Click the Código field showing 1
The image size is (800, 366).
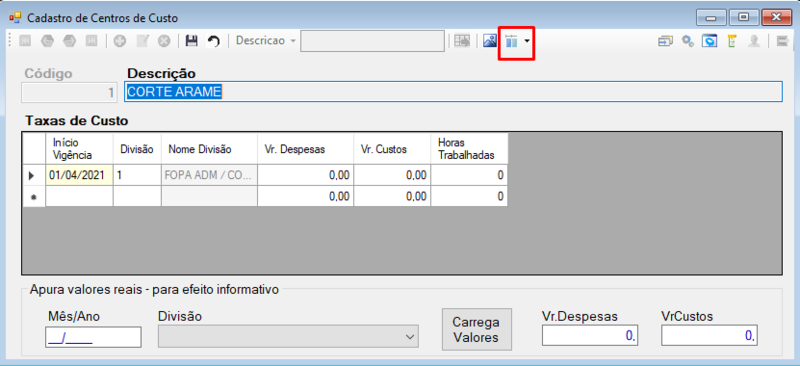[69, 92]
